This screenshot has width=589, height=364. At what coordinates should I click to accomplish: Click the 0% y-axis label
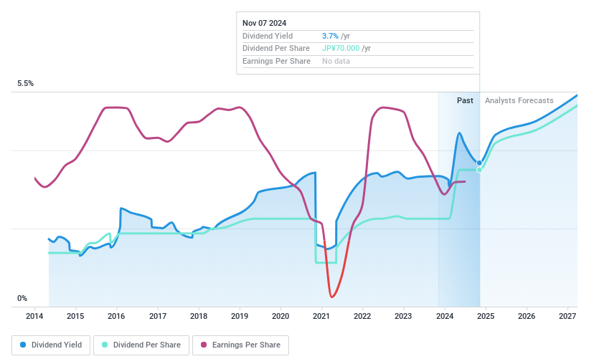tap(22, 298)
